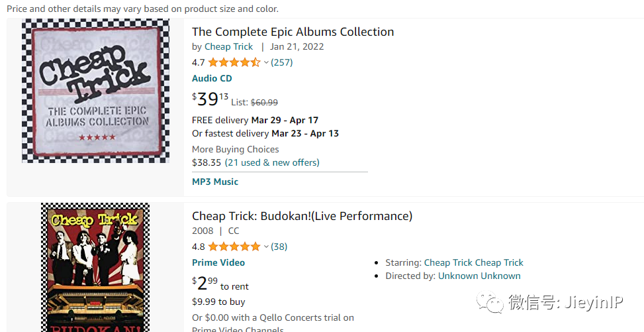Click the star rating icons for Epic Albums Collection
644x332 pixels.
234,62
